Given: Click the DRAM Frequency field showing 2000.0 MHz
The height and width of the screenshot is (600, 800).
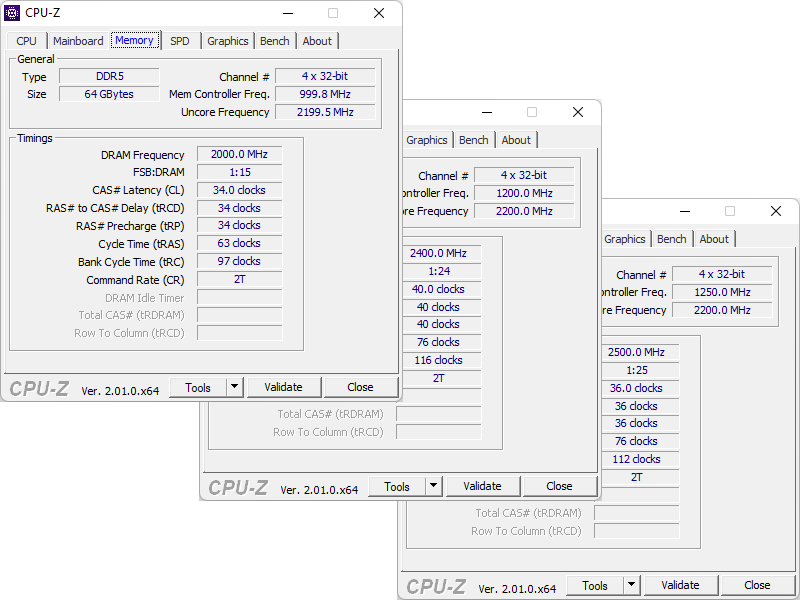Looking at the screenshot, I should [x=239, y=155].
